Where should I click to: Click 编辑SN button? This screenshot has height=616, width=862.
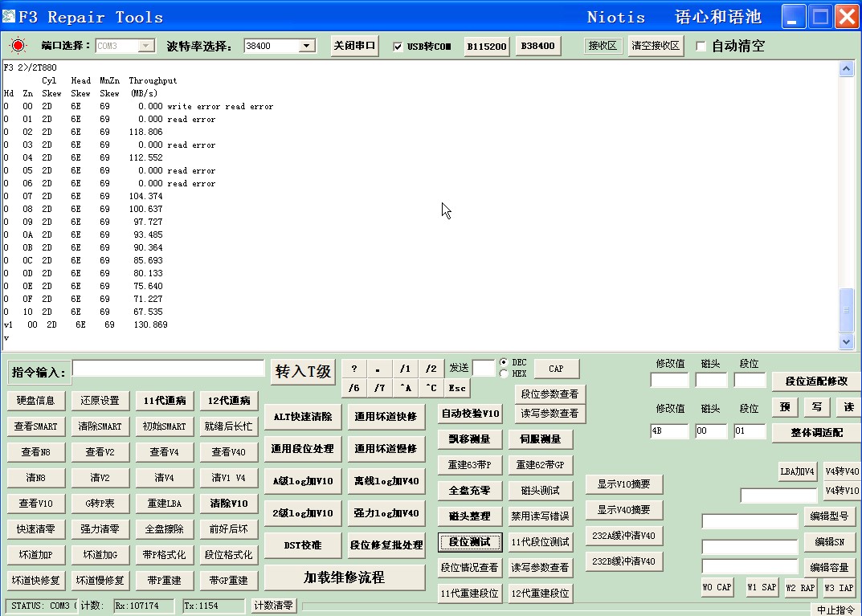830,542
